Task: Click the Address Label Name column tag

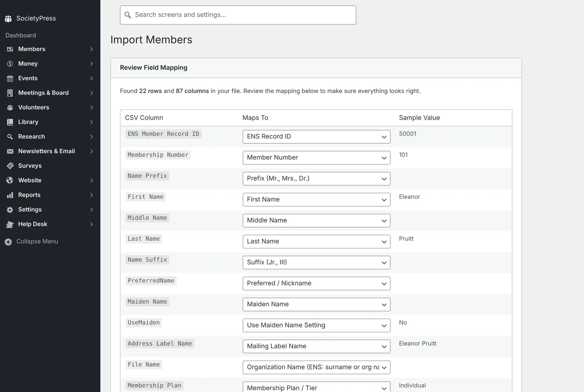Action: 160,344
